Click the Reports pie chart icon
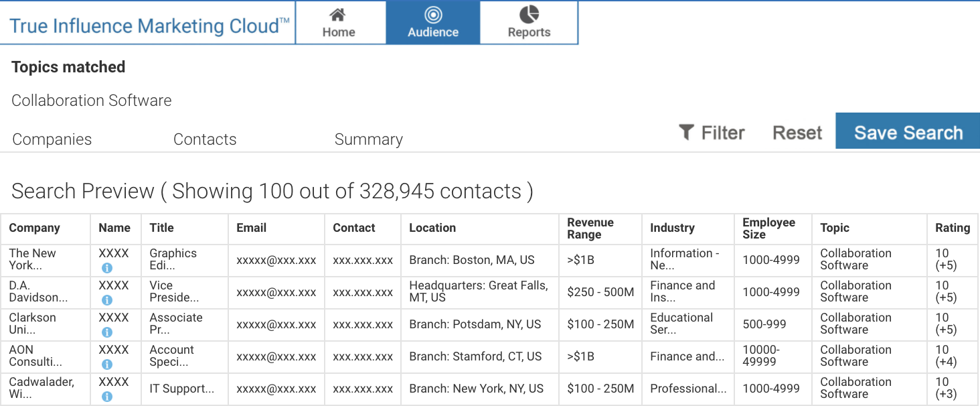 529,14
